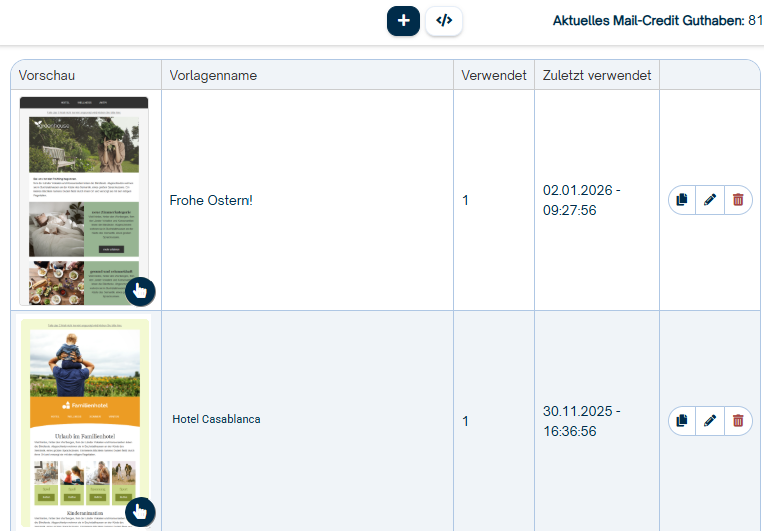Open the Frohe Ostern! preview thumbnail
This screenshot has height=531, width=764.
coord(84,201)
